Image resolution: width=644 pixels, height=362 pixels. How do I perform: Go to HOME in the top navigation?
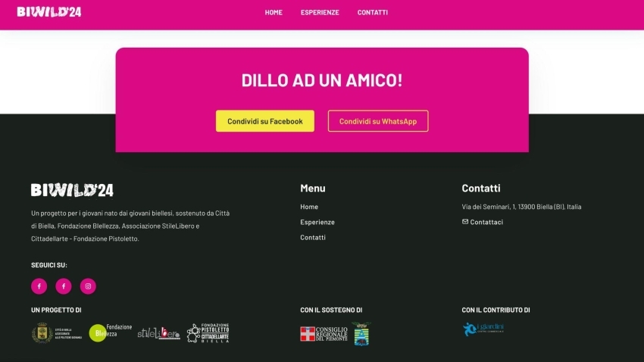[x=274, y=12]
